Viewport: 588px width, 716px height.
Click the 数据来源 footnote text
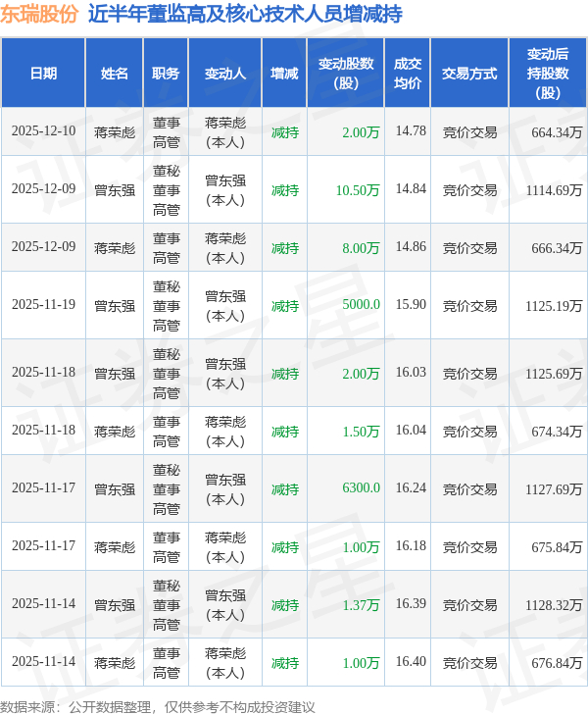pyautogui.click(x=158, y=707)
